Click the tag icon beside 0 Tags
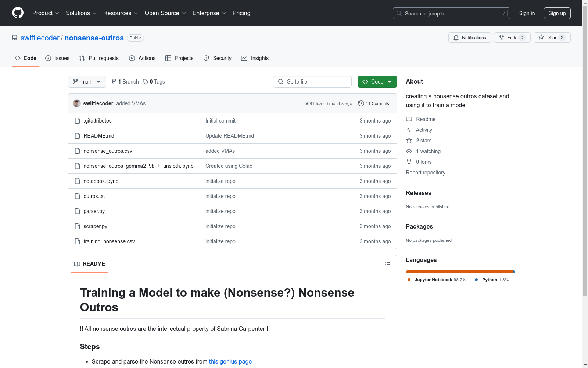The image size is (588, 368). point(146,82)
